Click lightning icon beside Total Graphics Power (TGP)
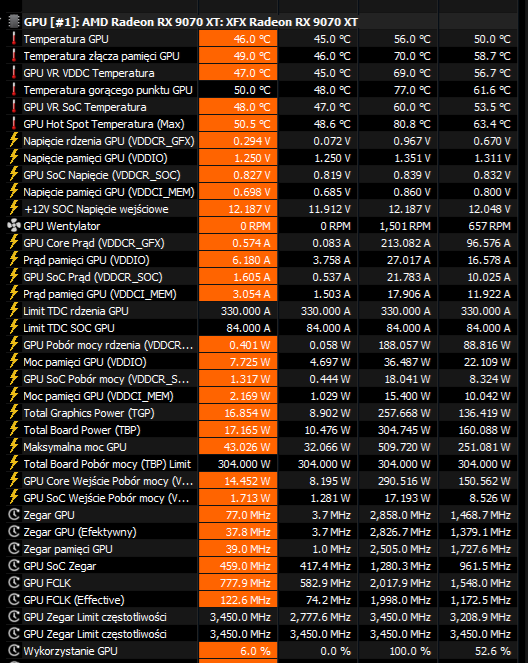 coord(14,413)
